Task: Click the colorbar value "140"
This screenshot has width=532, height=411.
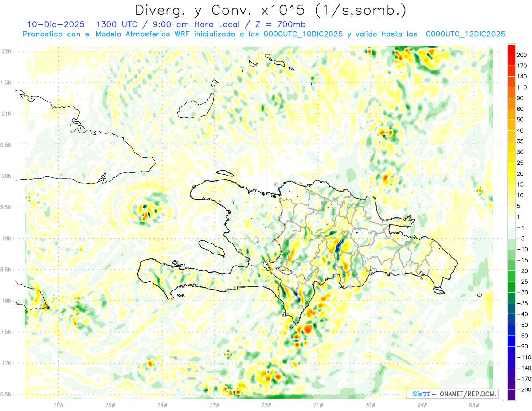Action: [523, 77]
